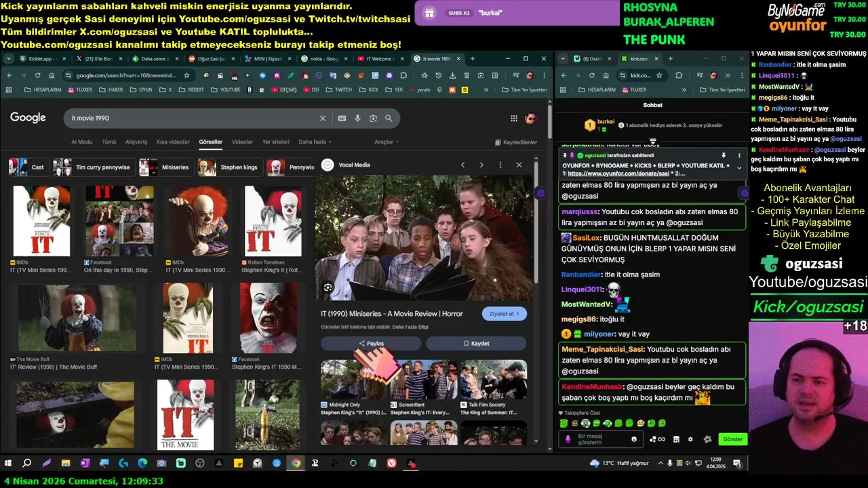Screen dimensions: 868x488
Task: Expand the Araçlar tools dropdown
Action: (x=387, y=142)
